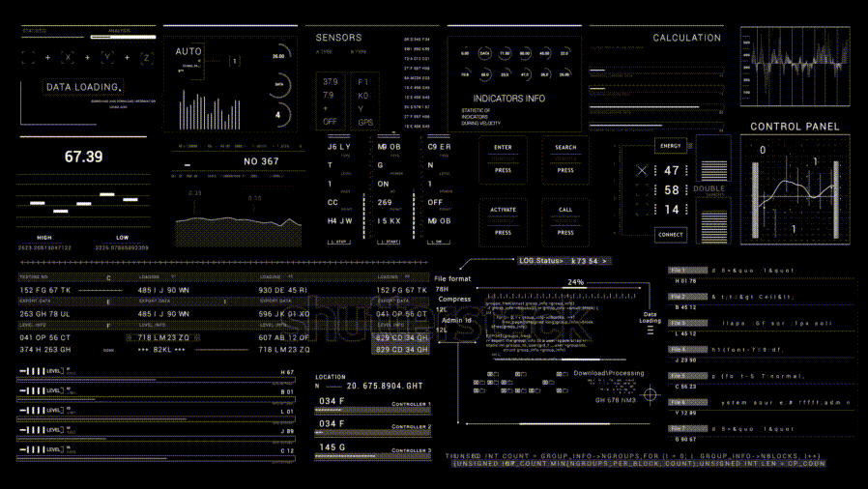Toggle the checkbox beside value 14
Screen dimensions: 868x489
click(x=641, y=210)
